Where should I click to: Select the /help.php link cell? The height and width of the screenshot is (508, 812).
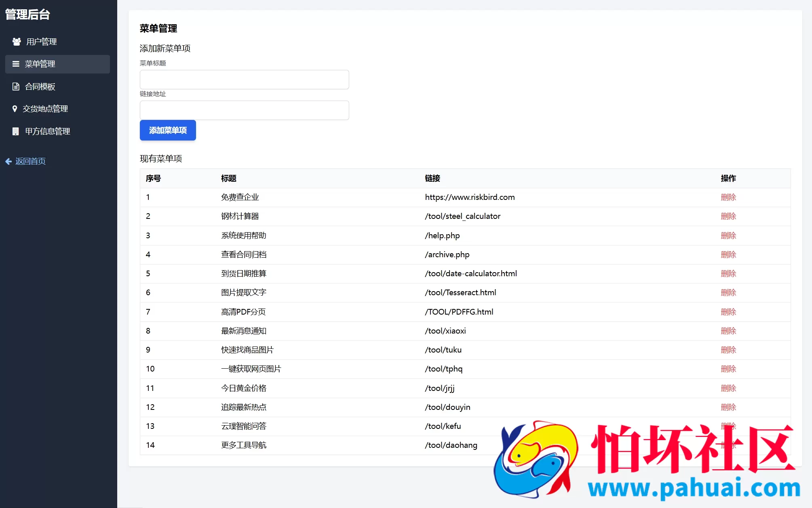tap(442, 235)
